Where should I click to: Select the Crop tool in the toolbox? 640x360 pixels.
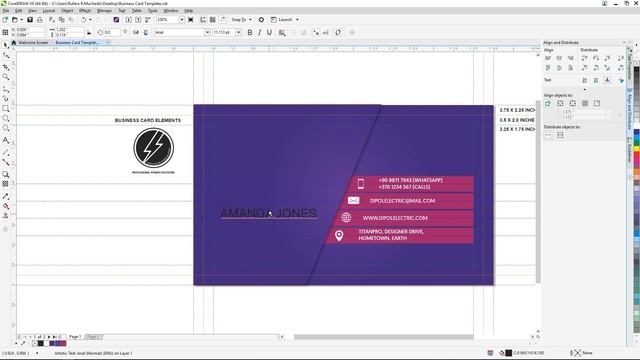[5, 67]
